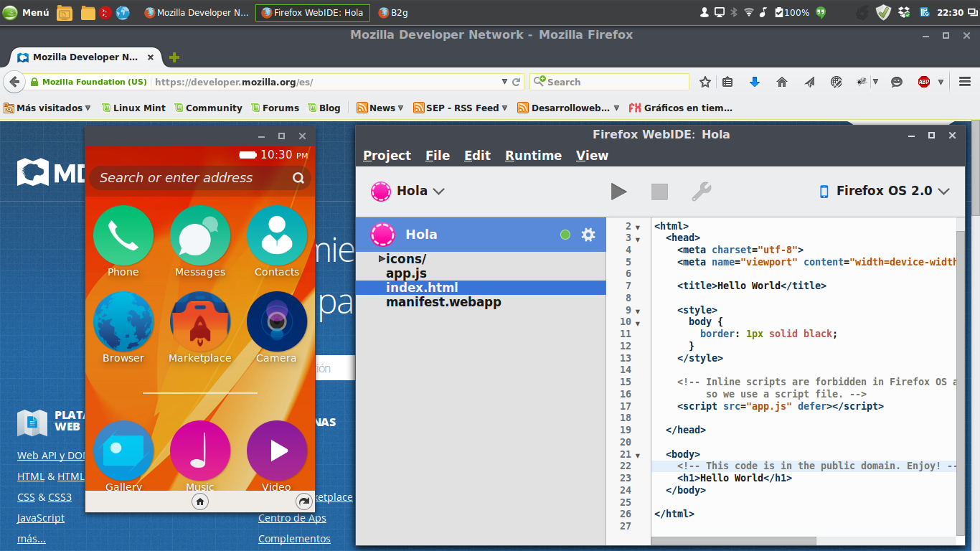Tap the simulator home button

(x=200, y=501)
